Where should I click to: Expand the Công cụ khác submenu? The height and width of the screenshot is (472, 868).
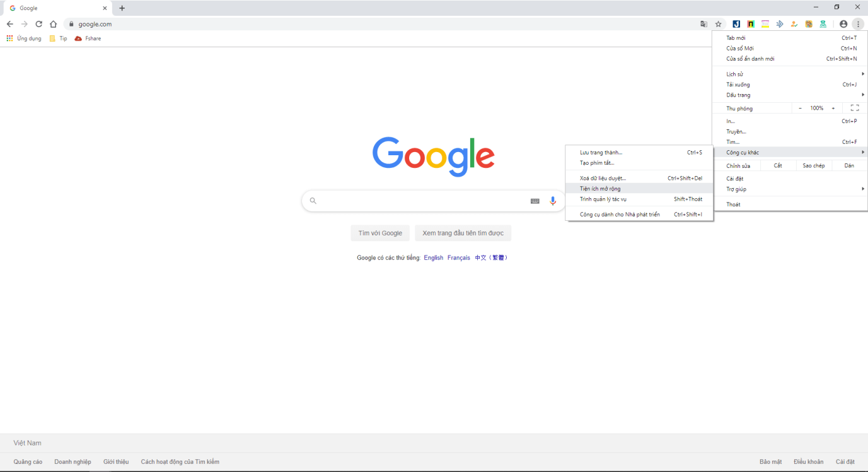pos(790,153)
